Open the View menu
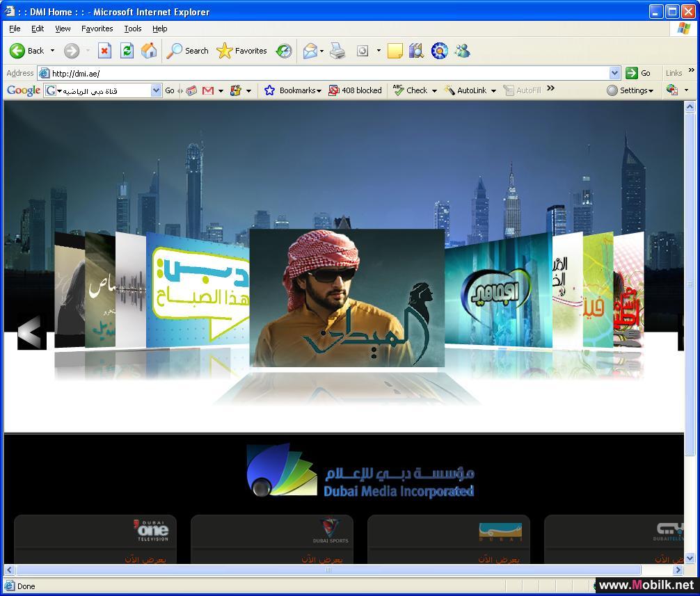700x596 pixels. (63, 29)
